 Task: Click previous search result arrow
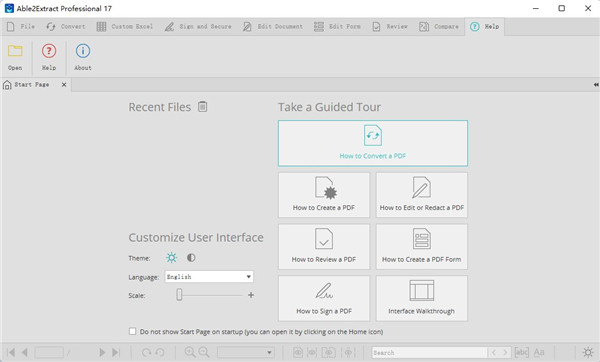(x=494, y=352)
